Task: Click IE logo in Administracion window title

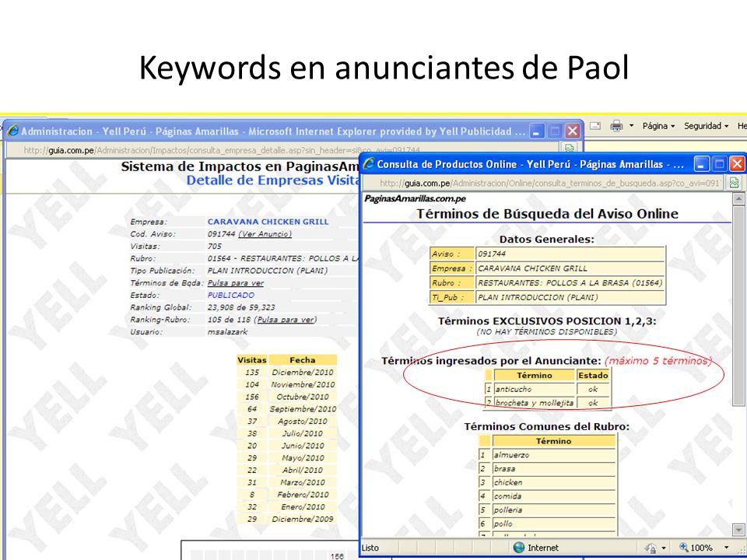Action: click(12, 131)
